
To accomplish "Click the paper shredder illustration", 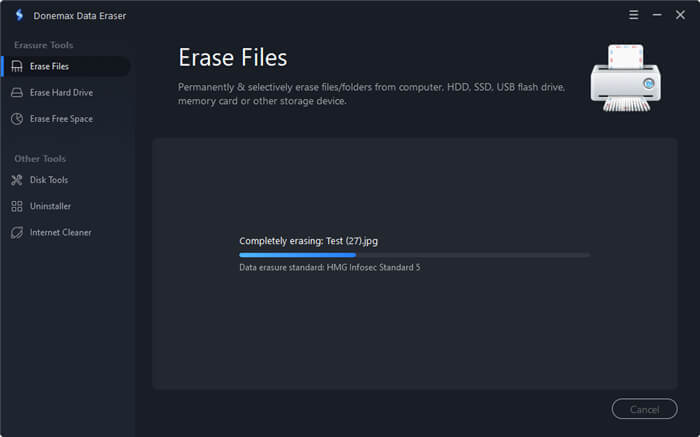I will tap(626, 78).
